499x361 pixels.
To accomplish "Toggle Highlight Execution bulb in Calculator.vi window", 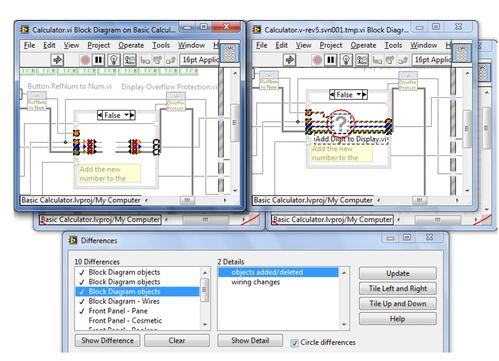I will 114,60.
